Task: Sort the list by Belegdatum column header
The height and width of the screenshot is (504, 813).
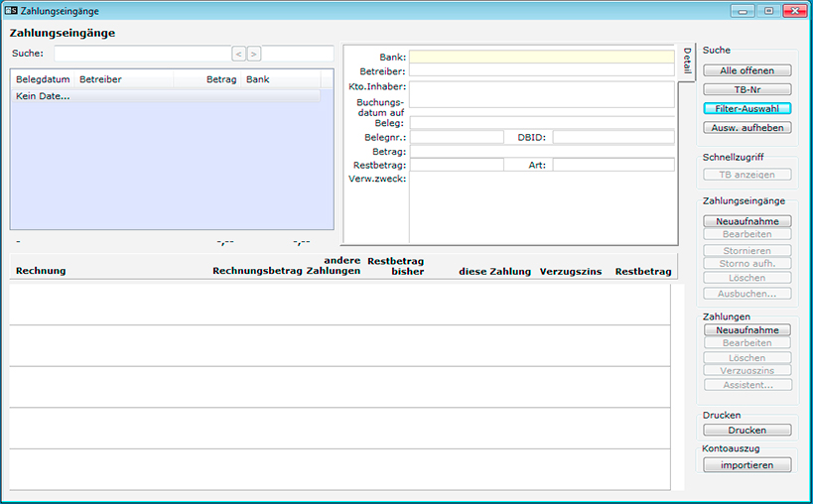Action: (x=42, y=79)
